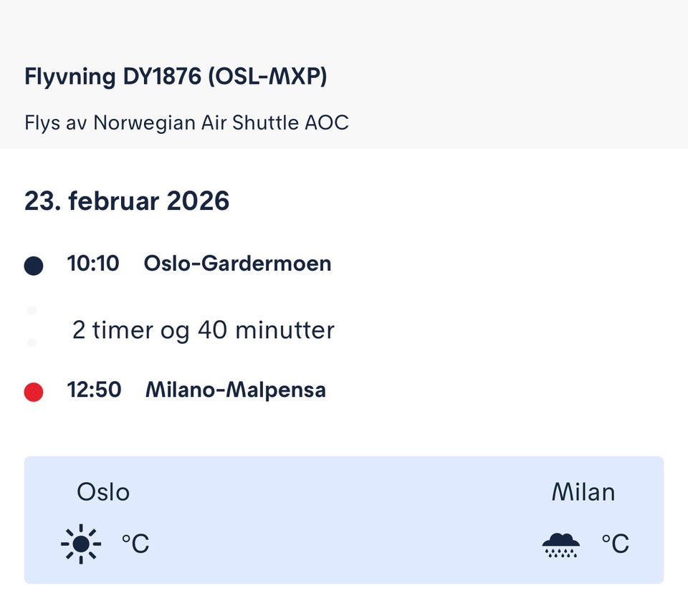The height and width of the screenshot is (616, 688).
Task: Click the Flyvning DY1876 (OSL-MXP) heading
Action: (176, 77)
